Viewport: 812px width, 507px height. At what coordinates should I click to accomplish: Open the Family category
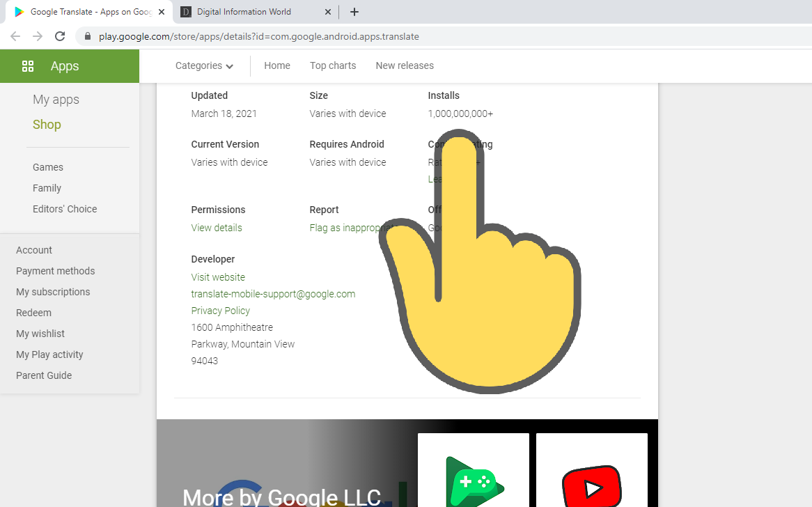tap(47, 188)
